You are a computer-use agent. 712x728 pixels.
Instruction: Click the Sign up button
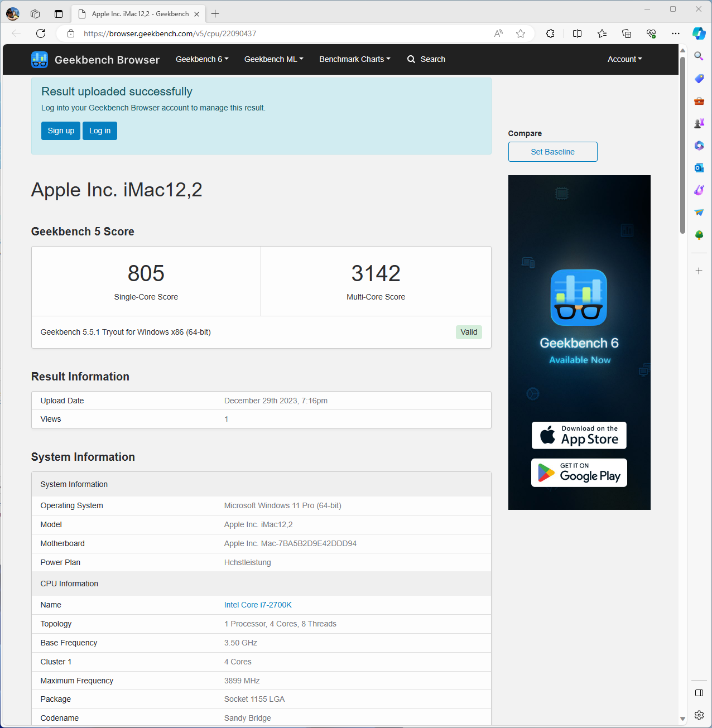coord(61,131)
